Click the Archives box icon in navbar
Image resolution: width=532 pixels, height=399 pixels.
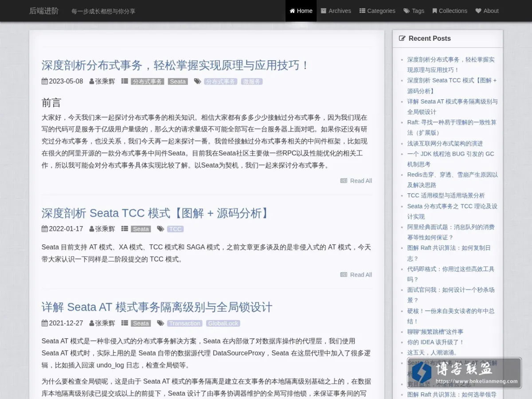324,11
